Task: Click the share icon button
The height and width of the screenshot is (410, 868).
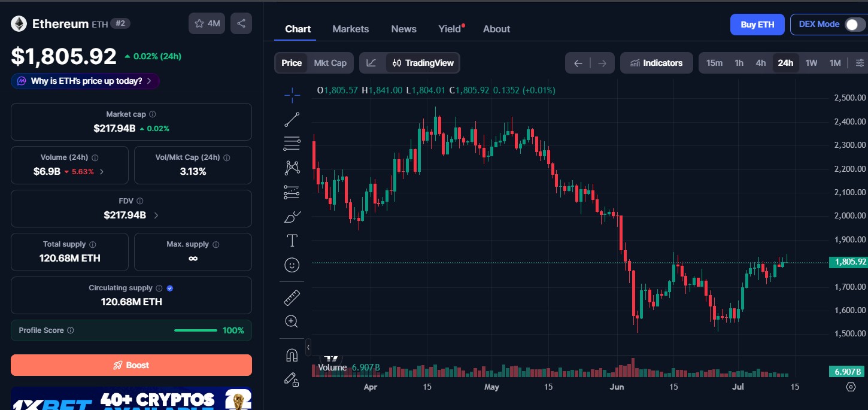Action: click(241, 23)
